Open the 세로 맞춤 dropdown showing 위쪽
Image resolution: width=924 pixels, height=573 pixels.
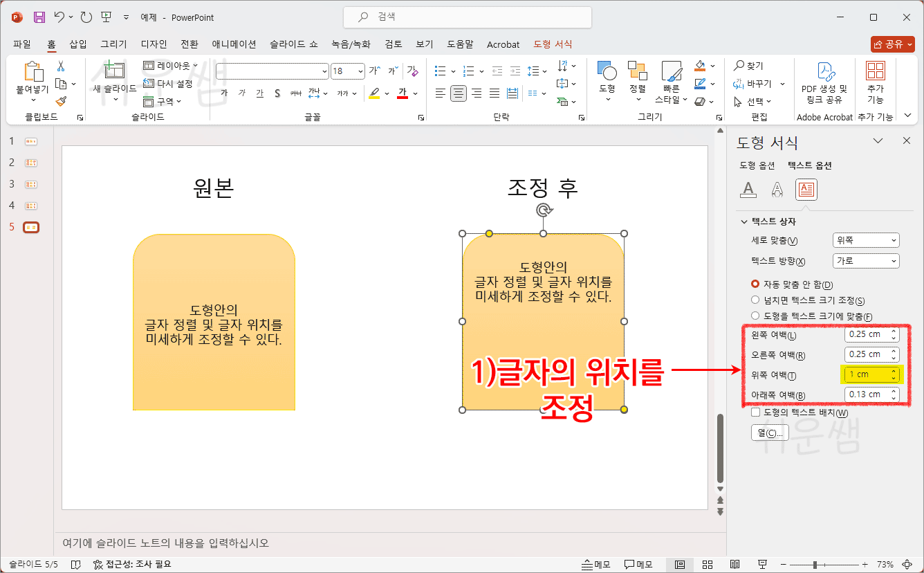coord(866,239)
